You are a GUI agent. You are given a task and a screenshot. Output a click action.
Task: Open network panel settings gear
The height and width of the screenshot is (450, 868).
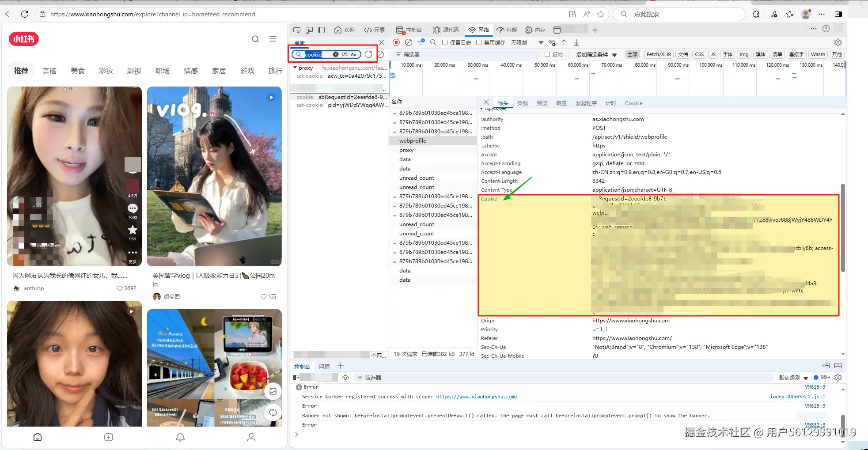pos(838,42)
